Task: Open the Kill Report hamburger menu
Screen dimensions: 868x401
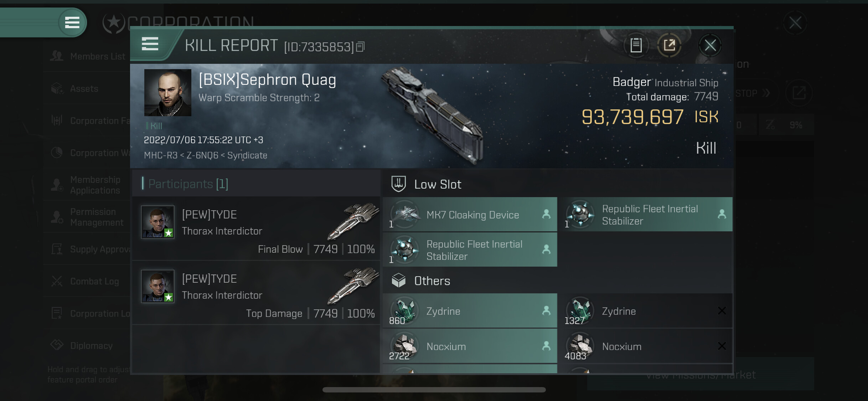Action: click(150, 44)
